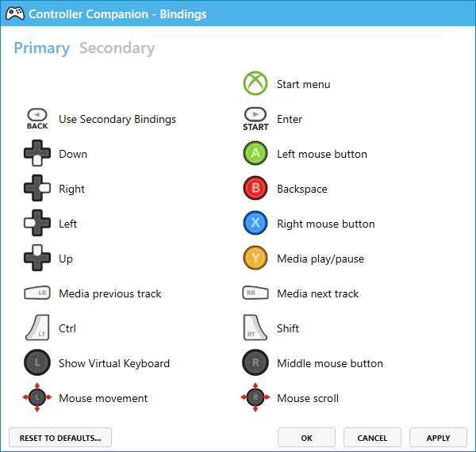Choose the green A button icon
Viewport: 476px width, 452px height.
255,154
